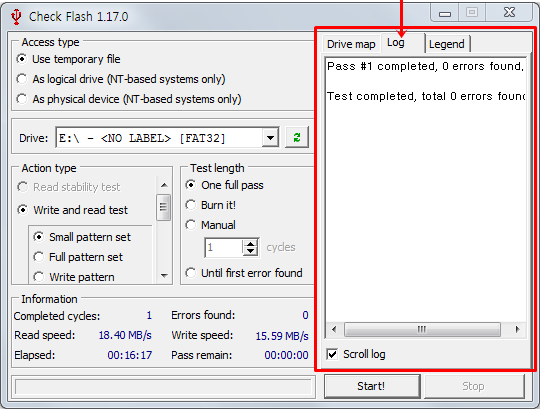Click log horizontal scrollbar left arrow

tap(334, 329)
